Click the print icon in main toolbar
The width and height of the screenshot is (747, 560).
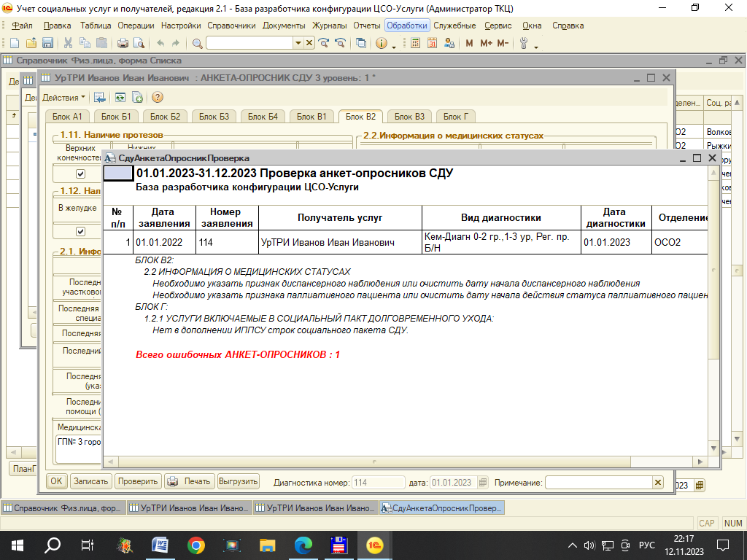point(123,44)
